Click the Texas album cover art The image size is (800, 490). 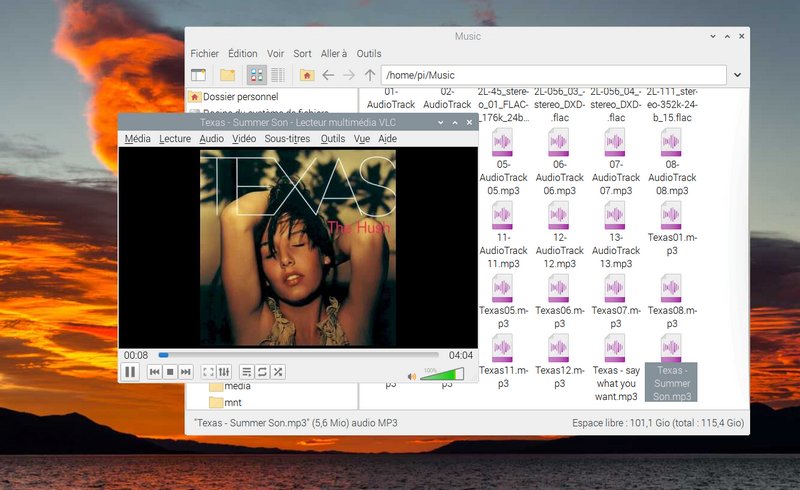[x=297, y=248]
